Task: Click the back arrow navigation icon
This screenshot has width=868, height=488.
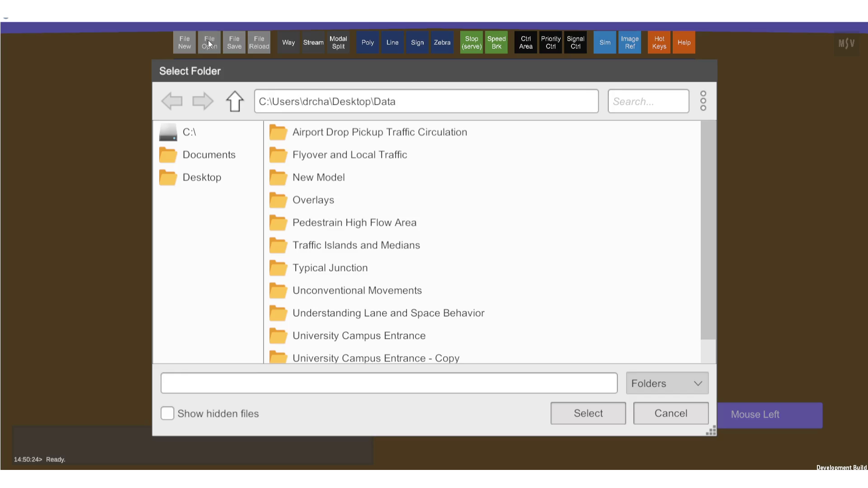Action: (172, 101)
